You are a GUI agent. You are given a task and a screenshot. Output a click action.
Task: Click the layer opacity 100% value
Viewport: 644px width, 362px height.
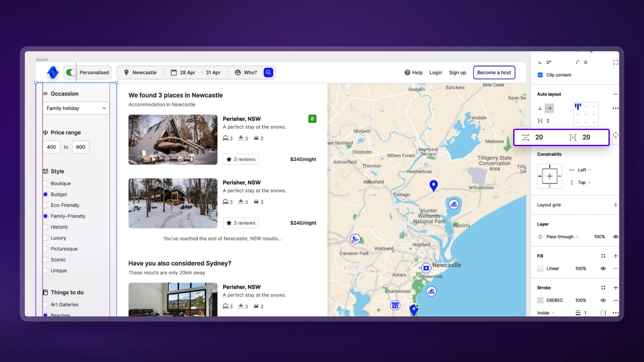[x=599, y=237]
